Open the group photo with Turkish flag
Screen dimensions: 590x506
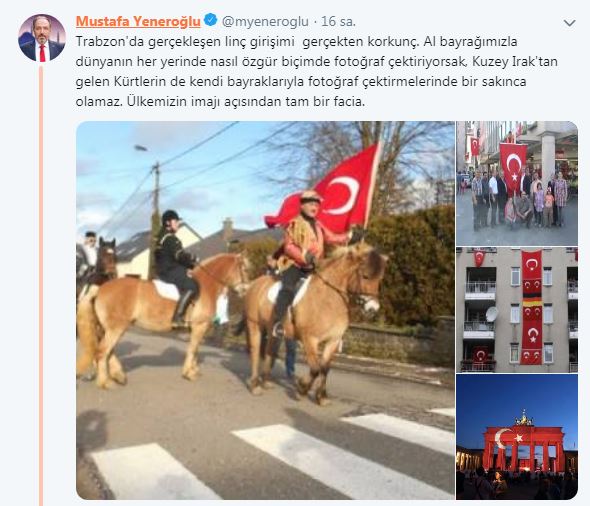(x=517, y=183)
